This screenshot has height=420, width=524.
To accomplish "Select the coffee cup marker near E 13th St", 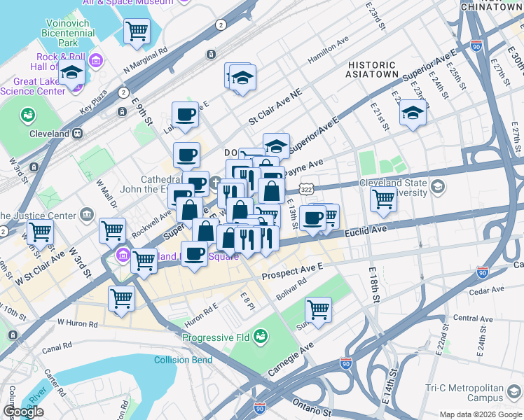I will tap(313, 219).
